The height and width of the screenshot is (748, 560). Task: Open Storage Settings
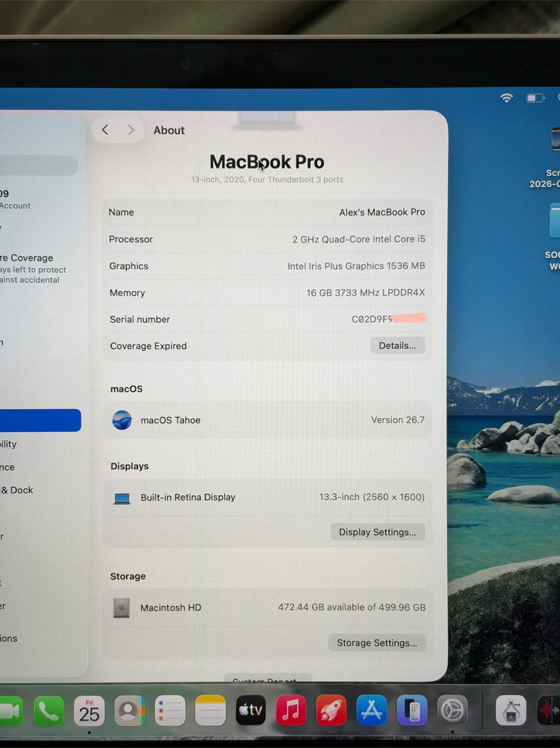tap(377, 643)
